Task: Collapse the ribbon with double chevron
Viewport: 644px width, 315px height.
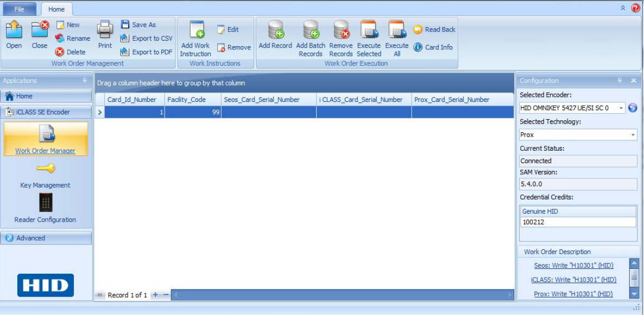Action: coord(623,8)
